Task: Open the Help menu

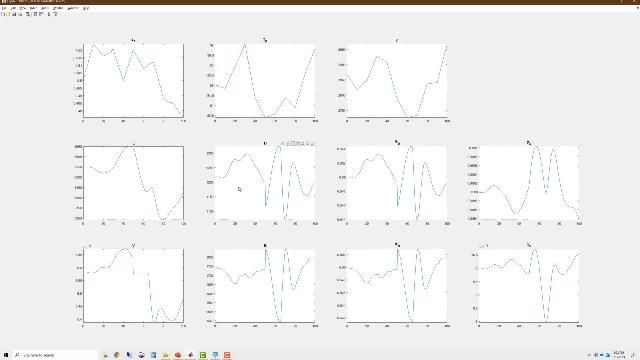Action: [86, 8]
